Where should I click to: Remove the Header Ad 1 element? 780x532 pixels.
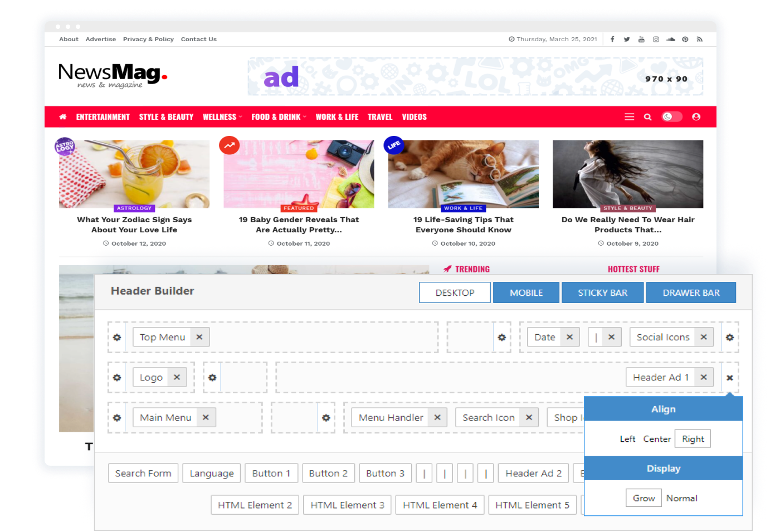click(704, 378)
